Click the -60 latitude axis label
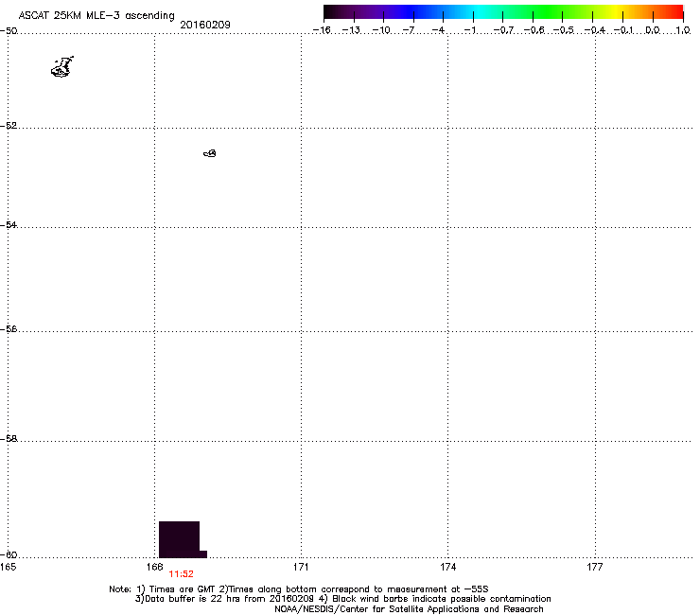The height and width of the screenshot is (615, 700). point(9,554)
